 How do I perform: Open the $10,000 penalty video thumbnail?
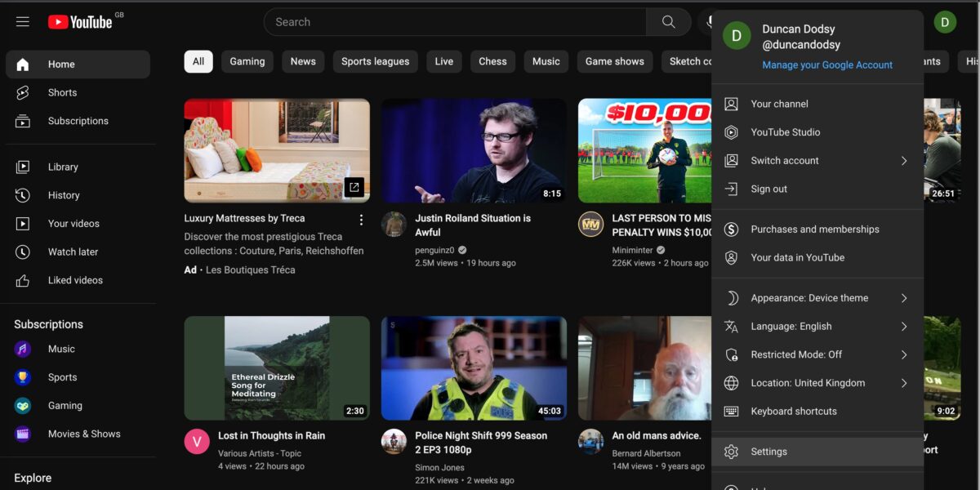click(x=645, y=150)
